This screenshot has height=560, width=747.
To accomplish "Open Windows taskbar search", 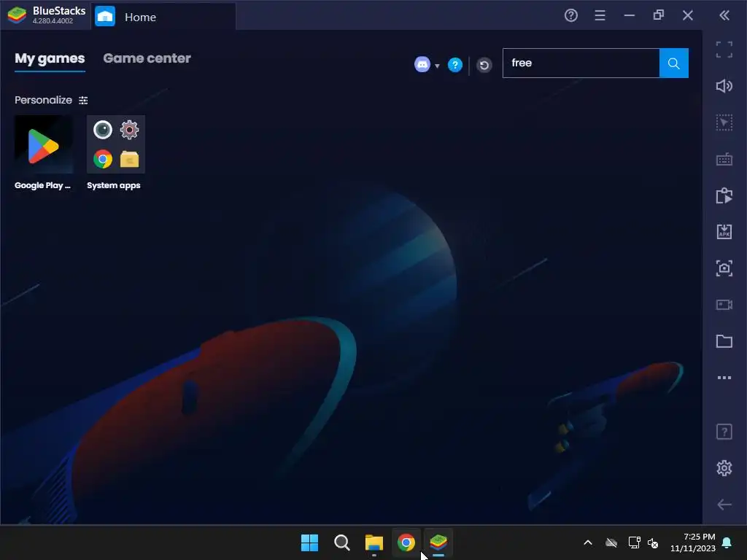I will 341,542.
